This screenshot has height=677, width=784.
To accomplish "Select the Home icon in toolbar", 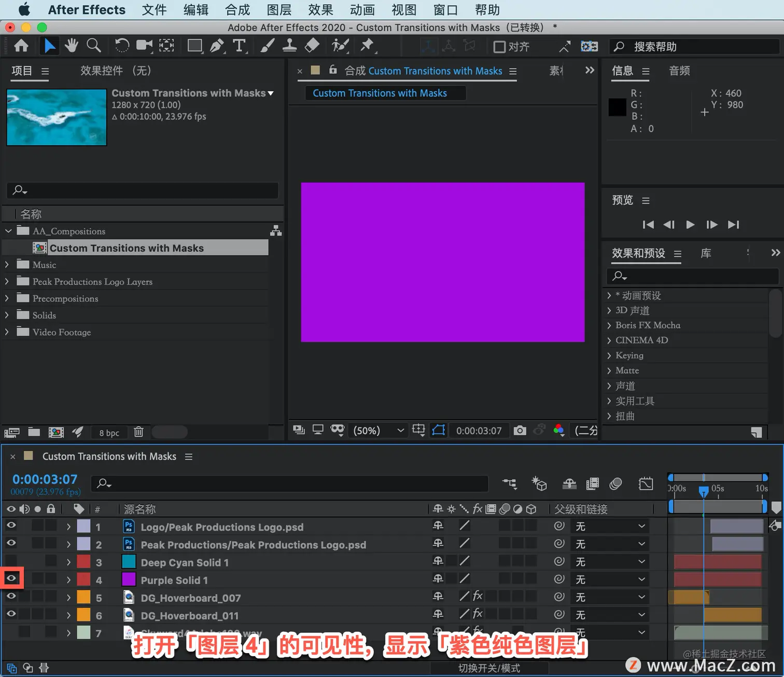I will [x=21, y=46].
